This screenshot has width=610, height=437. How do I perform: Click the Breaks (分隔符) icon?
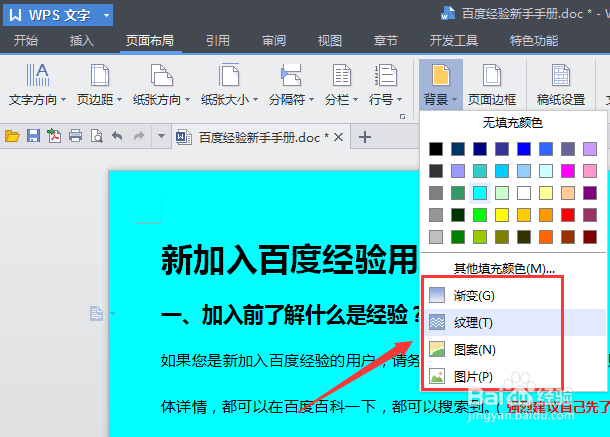291,75
